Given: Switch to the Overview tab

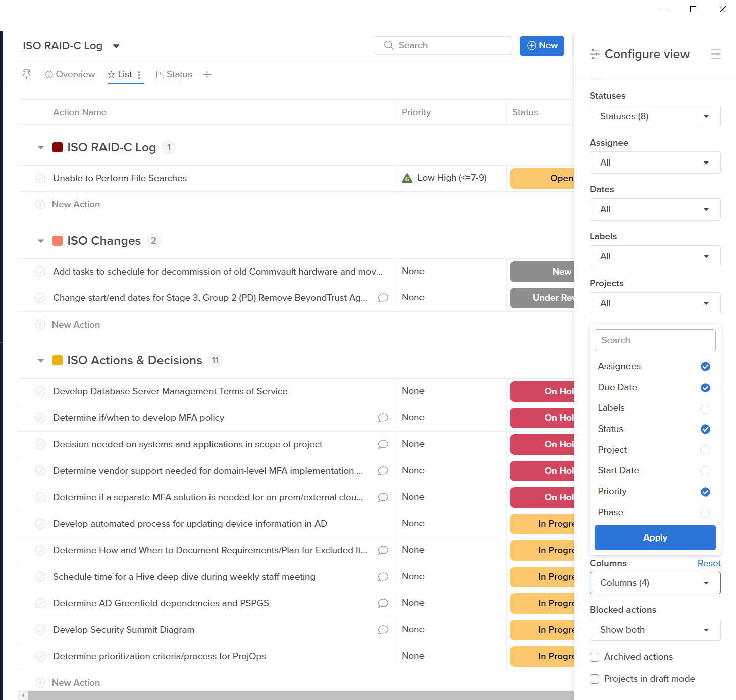Looking at the screenshot, I should [70, 74].
